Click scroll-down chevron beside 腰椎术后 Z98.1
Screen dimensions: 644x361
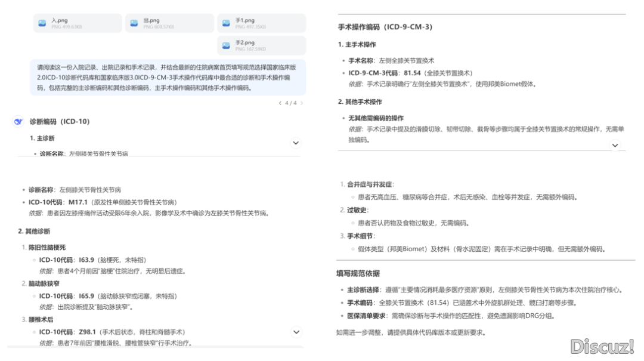(x=296, y=332)
